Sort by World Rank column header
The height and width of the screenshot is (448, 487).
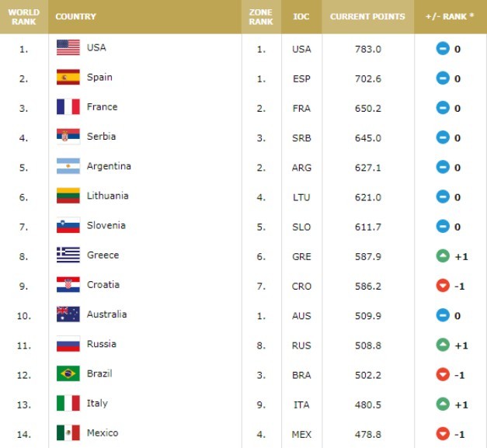(x=24, y=17)
